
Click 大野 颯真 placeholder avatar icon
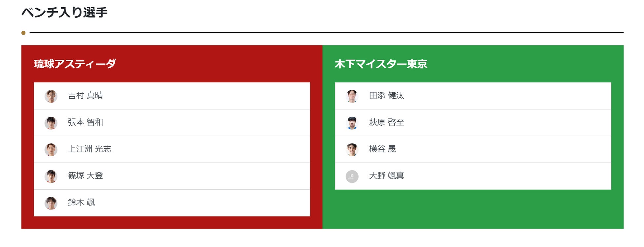tap(352, 176)
